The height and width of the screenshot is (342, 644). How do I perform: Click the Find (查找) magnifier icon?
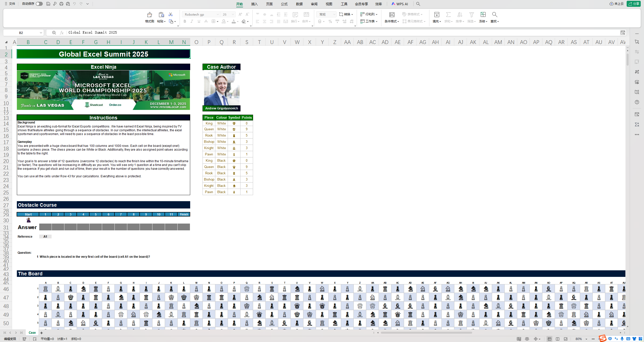(x=495, y=15)
